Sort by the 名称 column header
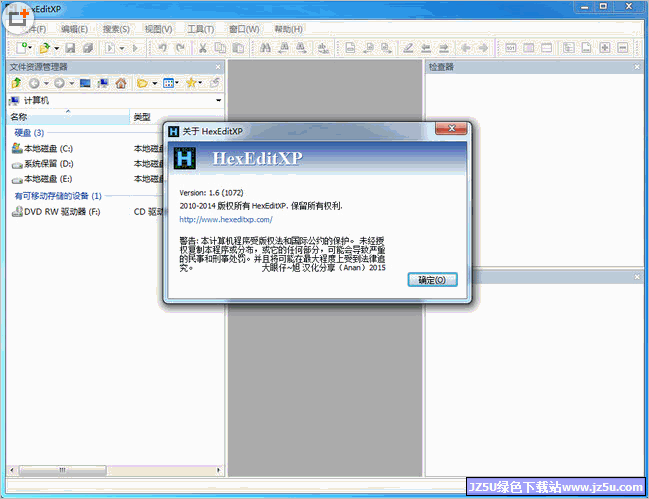649x499 pixels. coord(69,117)
